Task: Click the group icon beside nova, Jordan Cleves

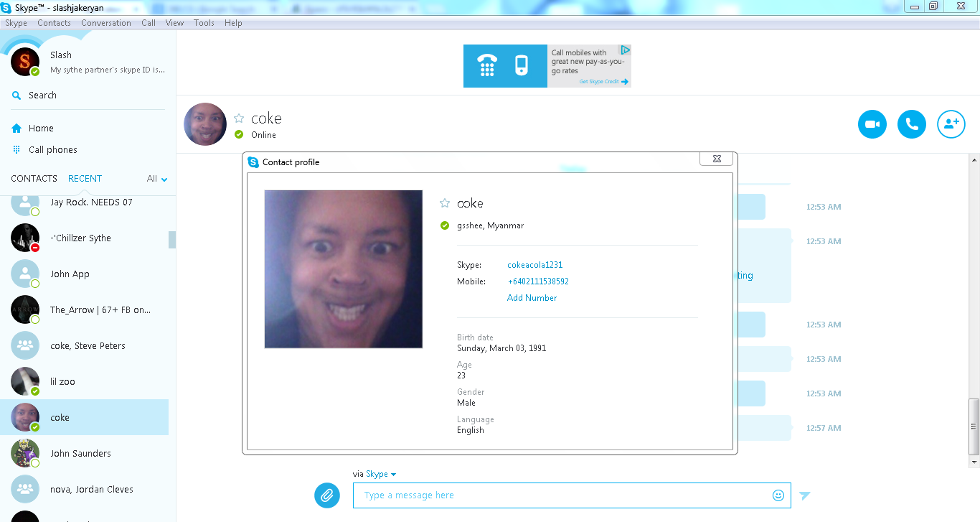Action: 25,489
